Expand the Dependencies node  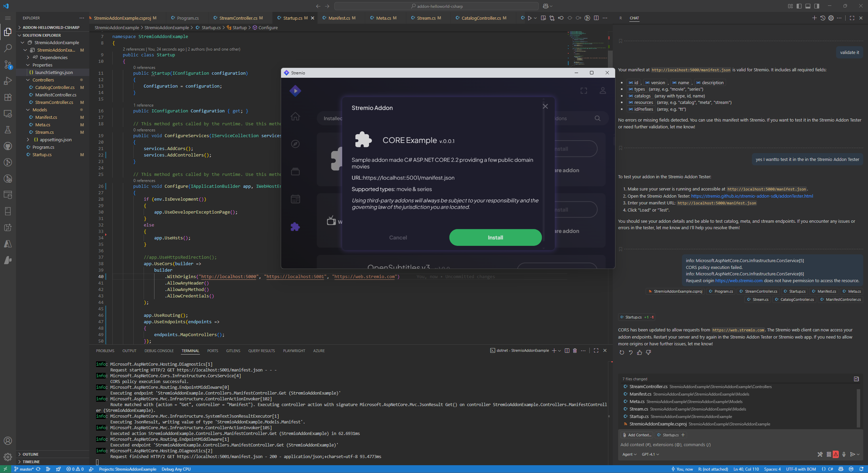[28, 57]
